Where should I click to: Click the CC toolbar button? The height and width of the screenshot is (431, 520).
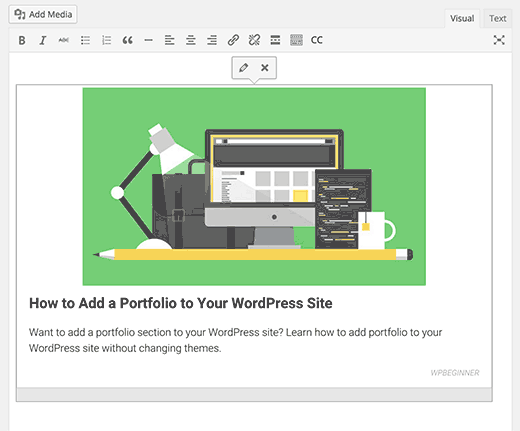point(317,40)
